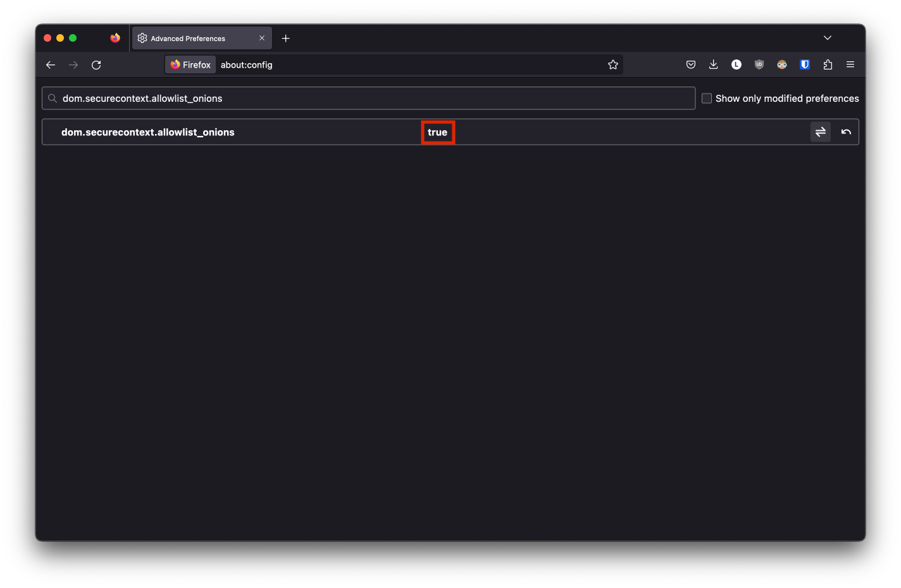Click the Firefox identity box in address bar

tap(190, 64)
